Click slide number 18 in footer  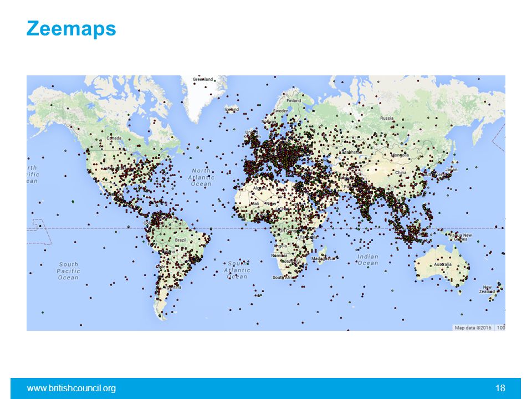coord(500,388)
